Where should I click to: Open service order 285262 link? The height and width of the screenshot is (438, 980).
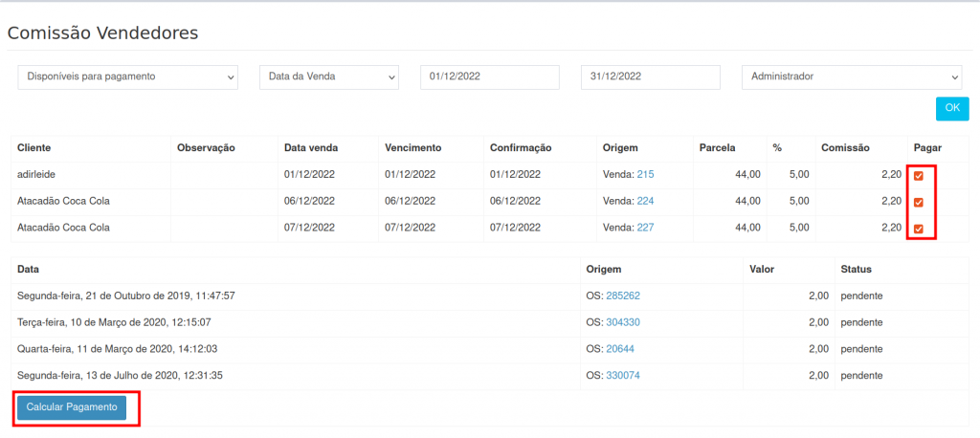[x=622, y=296]
